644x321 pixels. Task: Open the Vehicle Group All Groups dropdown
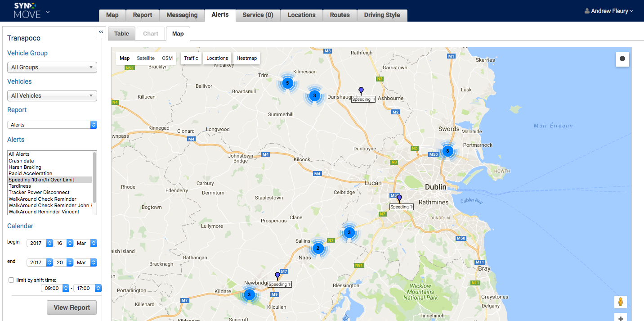(52, 68)
